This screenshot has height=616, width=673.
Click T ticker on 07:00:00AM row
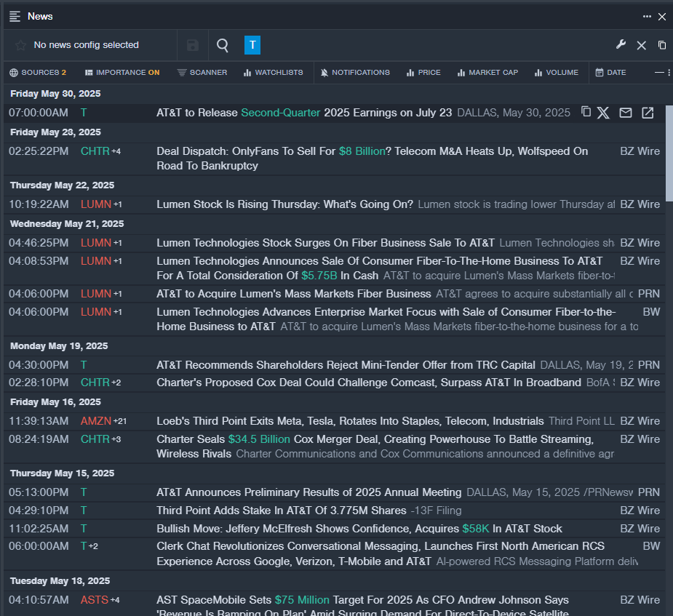pos(84,113)
